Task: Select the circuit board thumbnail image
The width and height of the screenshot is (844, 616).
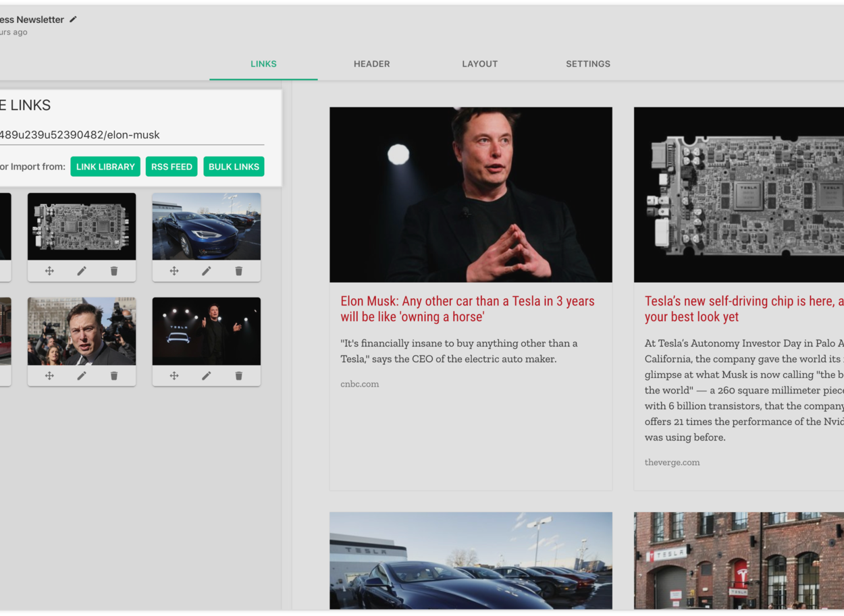Action: [x=82, y=227]
